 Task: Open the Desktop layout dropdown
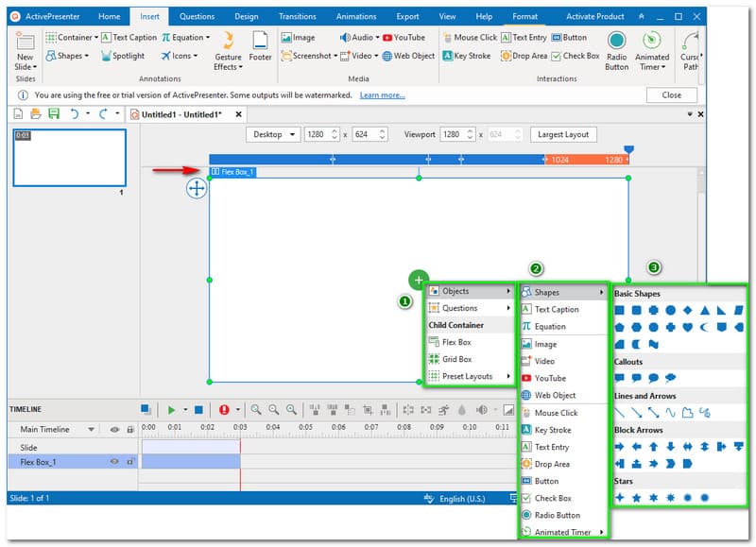click(x=273, y=134)
